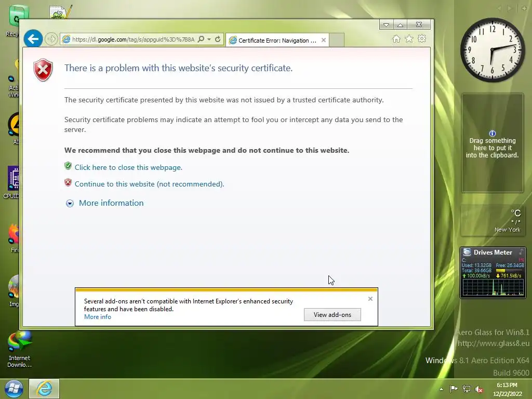This screenshot has height=399, width=532.
Task: Open the Windows Start orb
Action: tap(14, 389)
